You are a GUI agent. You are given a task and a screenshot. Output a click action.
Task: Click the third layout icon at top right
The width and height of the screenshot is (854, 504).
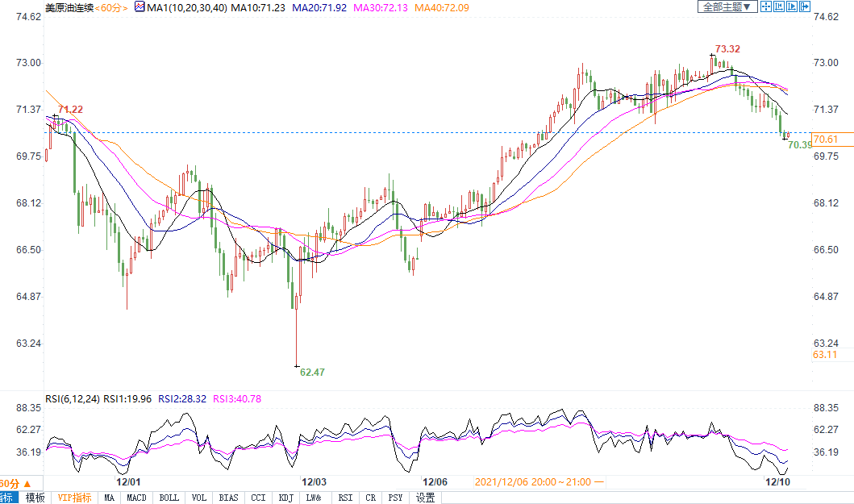(792, 6)
